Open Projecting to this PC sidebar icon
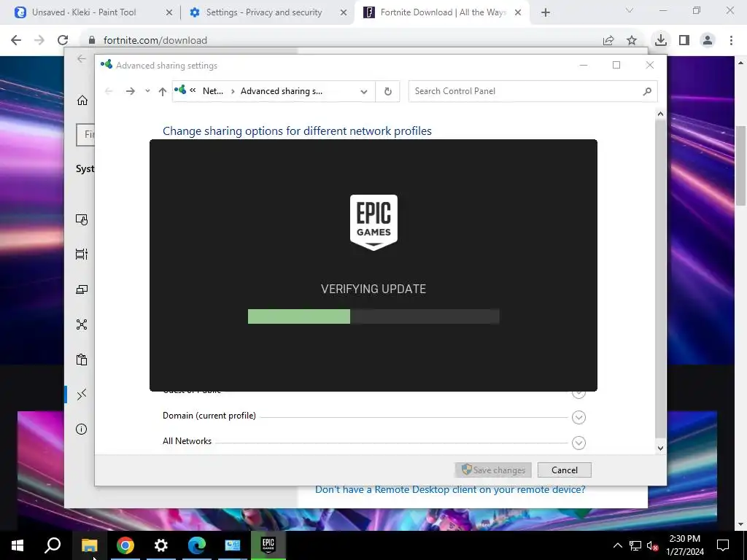The width and height of the screenshot is (747, 560). point(82,289)
